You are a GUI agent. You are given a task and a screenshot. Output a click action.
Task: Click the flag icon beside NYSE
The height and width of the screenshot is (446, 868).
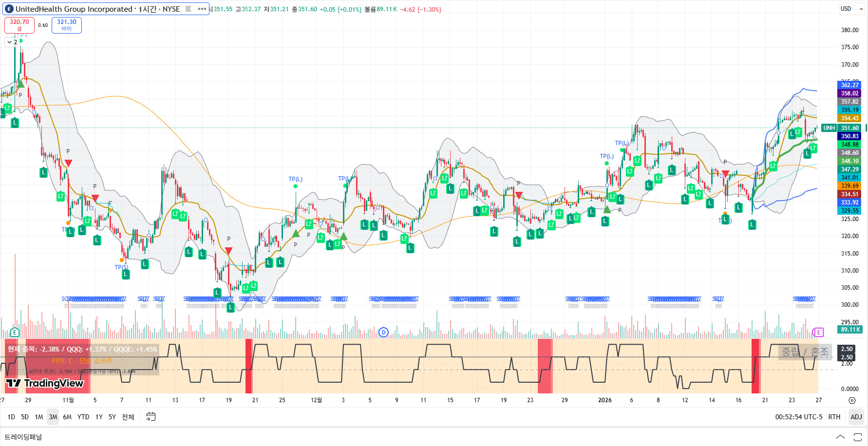[x=189, y=9]
